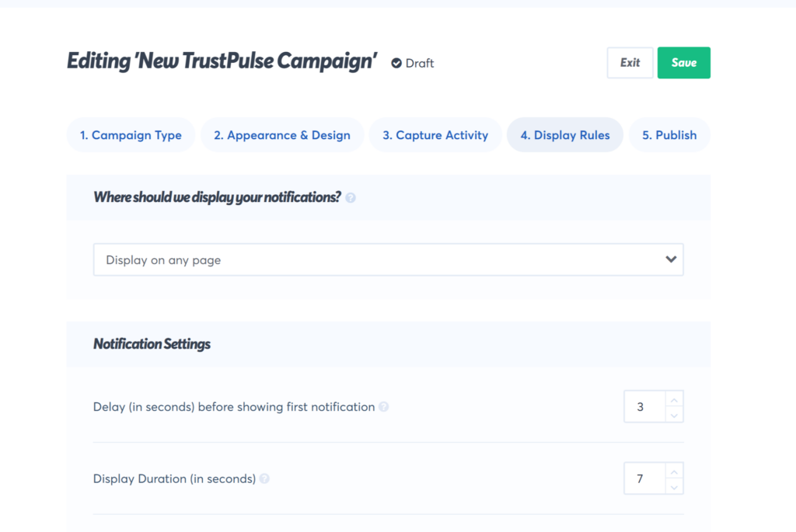
Task: Click the Exit button
Action: click(630, 63)
